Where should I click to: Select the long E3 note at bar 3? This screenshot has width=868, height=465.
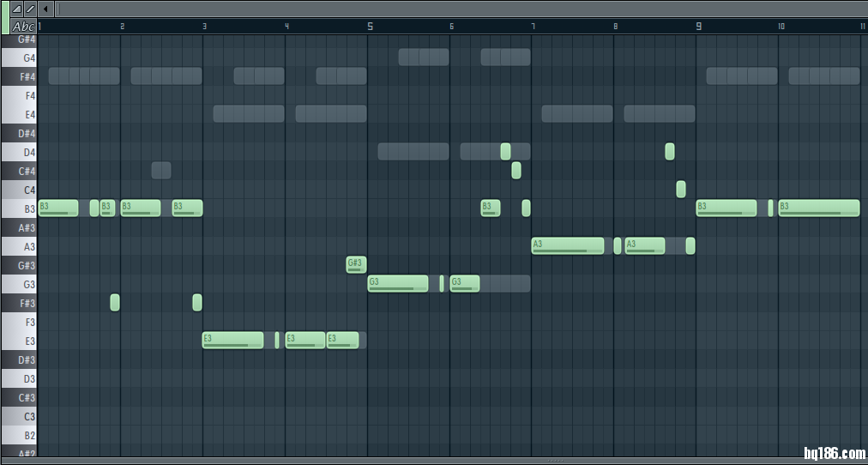[233, 340]
